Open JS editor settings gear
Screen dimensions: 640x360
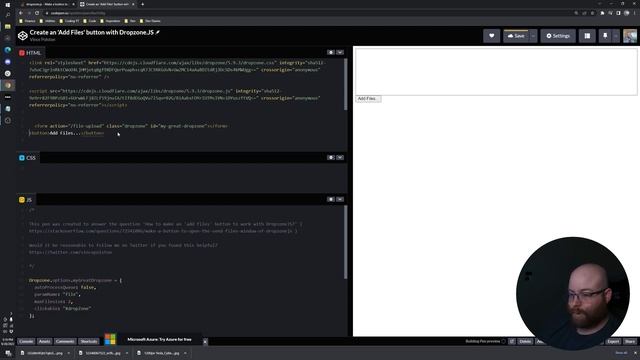point(331,199)
